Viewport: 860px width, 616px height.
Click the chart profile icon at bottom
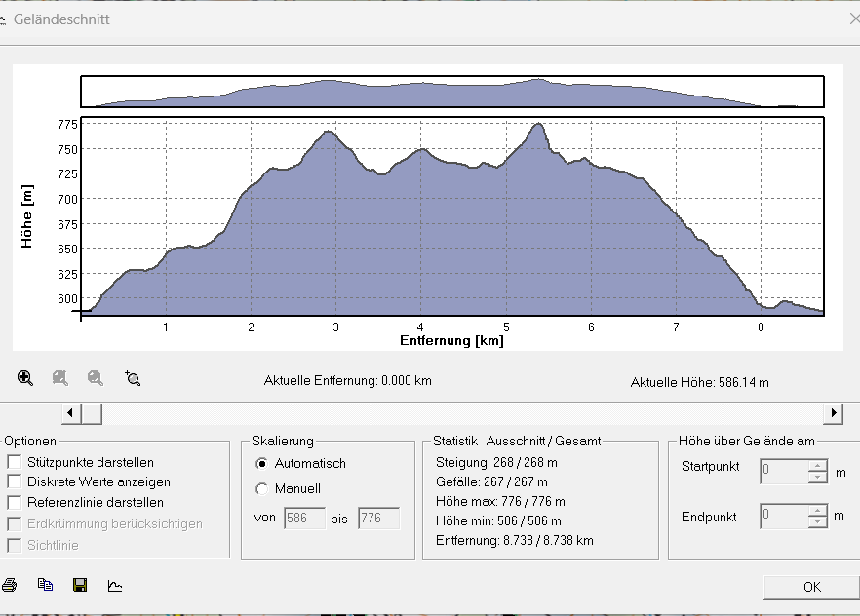pos(115,586)
